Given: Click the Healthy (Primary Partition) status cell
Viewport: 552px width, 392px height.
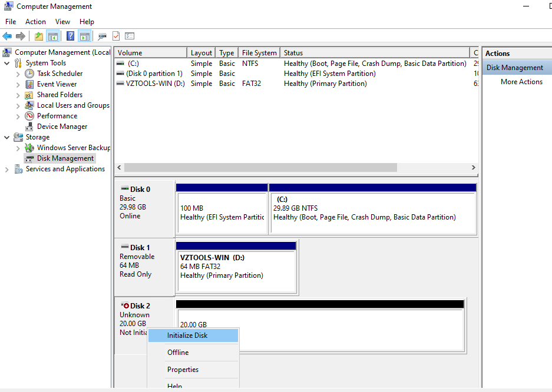Looking at the screenshot, I should [x=325, y=84].
